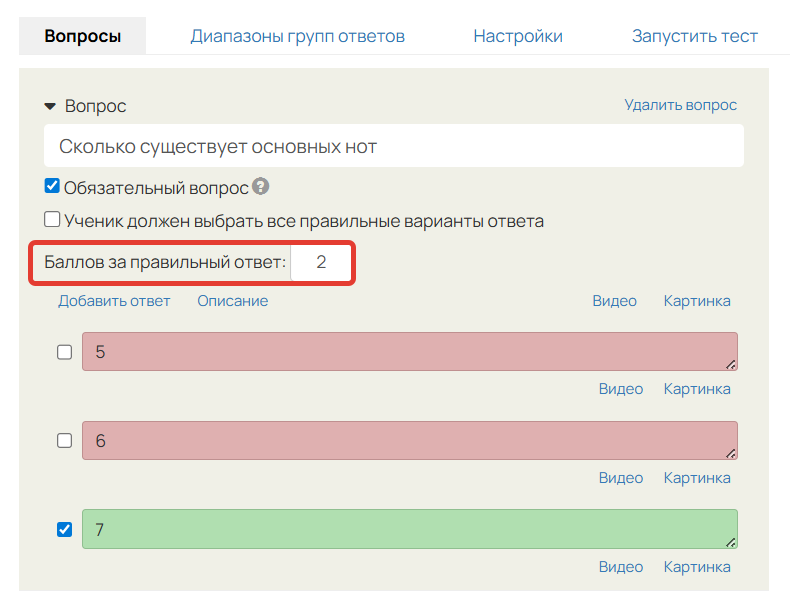Open the help question-mark icon

pyautogui.click(x=260, y=186)
